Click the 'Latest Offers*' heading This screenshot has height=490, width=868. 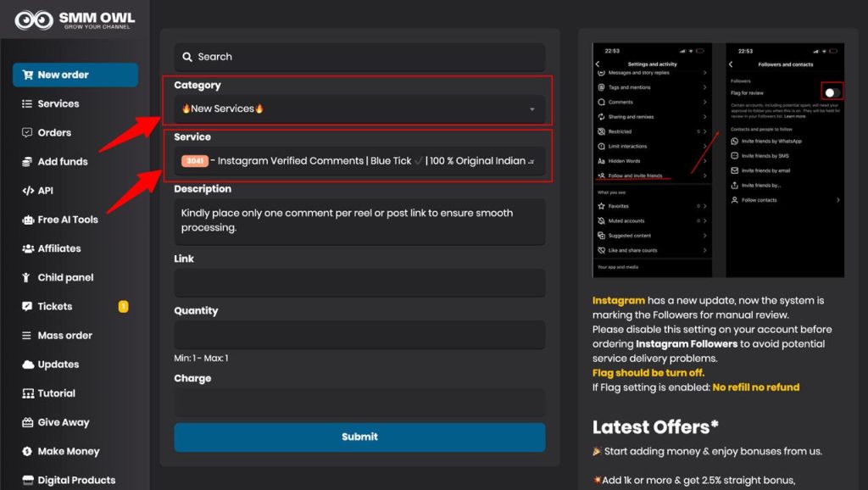point(655,427)
